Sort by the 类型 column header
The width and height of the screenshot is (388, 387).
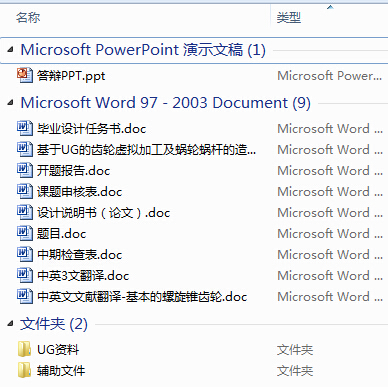pos(289,17)
